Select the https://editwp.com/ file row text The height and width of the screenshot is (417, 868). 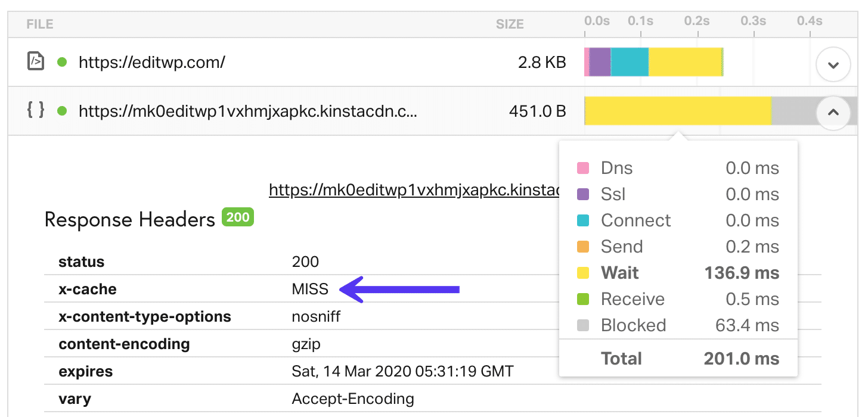(x=151, y=62)
